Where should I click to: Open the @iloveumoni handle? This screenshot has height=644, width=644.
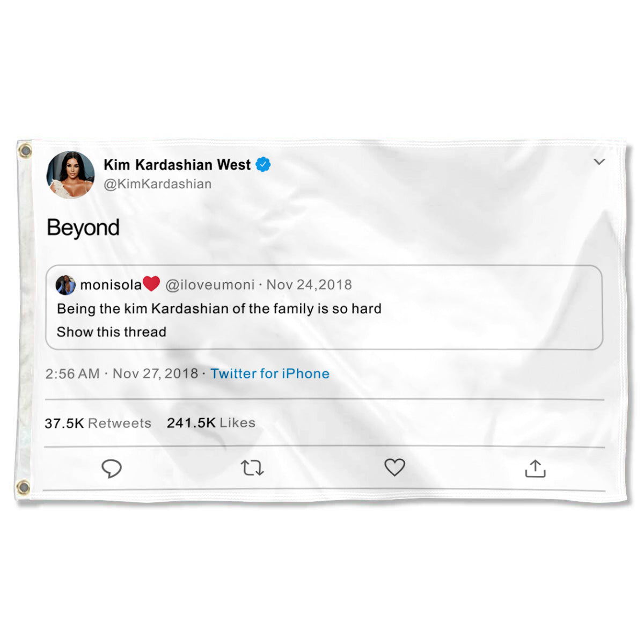[x=210, y=285]
